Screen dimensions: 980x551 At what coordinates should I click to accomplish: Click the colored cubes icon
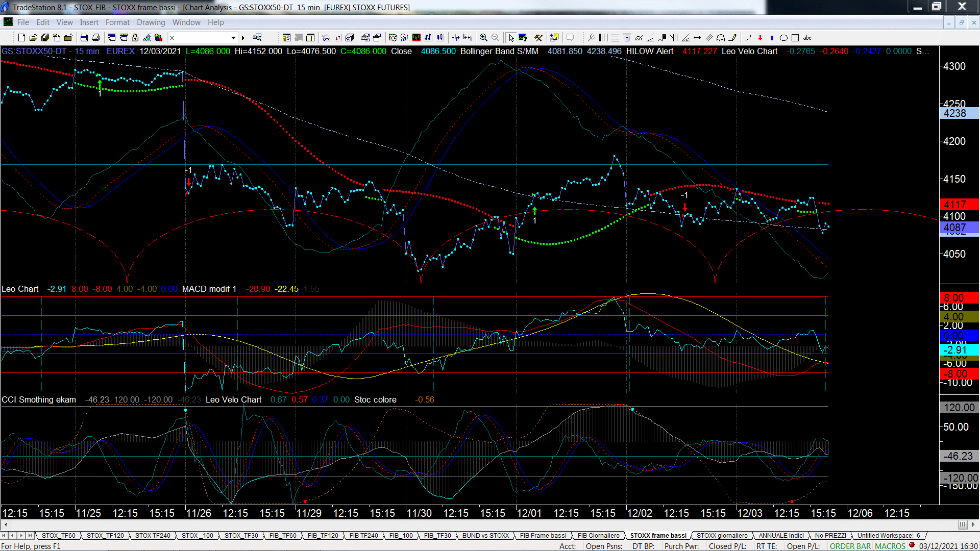click(x=159, y=38)
